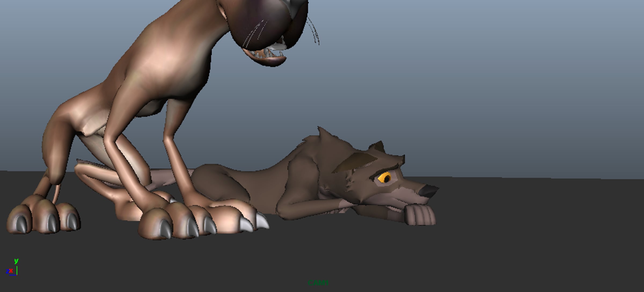Click empty blue-gray background sky

pos(483,80)
